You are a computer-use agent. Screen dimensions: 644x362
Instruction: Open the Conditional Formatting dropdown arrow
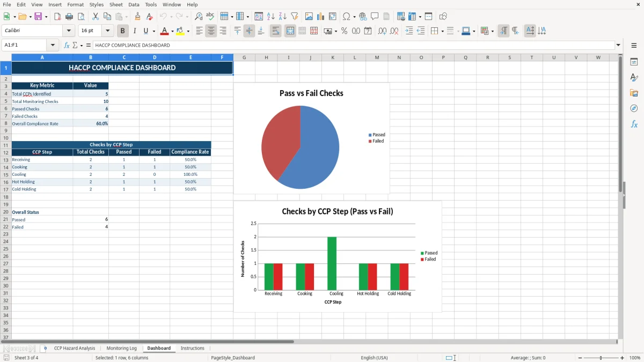(492, 31)
